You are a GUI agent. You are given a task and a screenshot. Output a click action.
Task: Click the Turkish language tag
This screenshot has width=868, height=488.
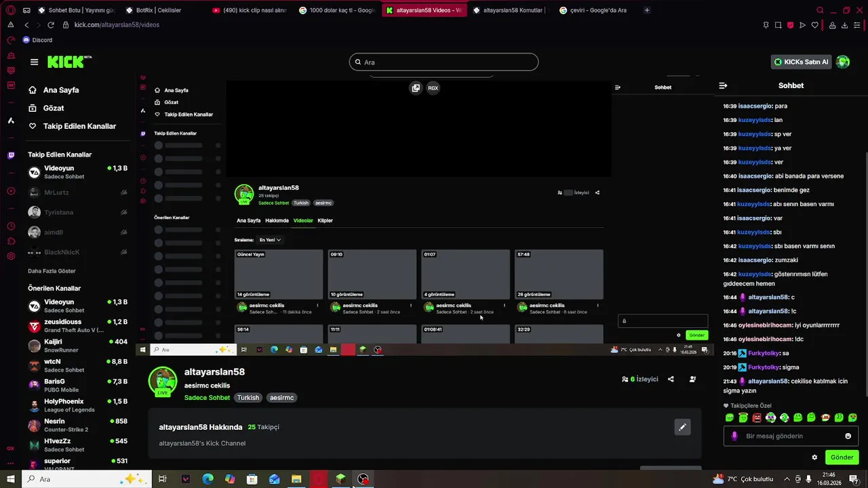point(248,398)
